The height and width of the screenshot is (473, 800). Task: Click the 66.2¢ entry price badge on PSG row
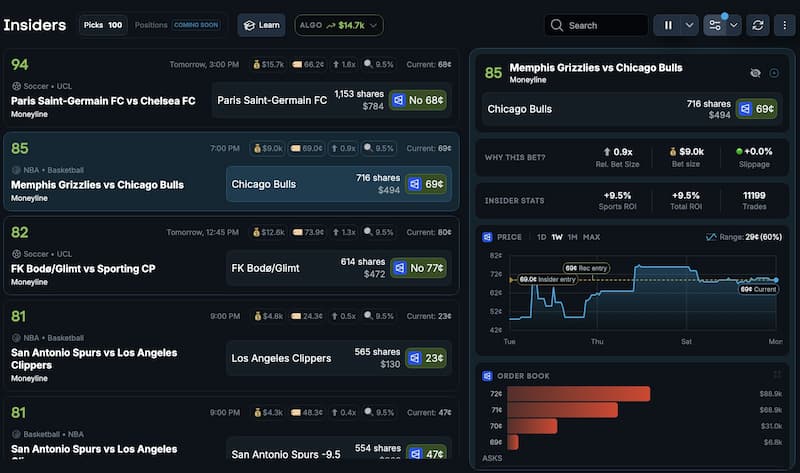[307, 64]
